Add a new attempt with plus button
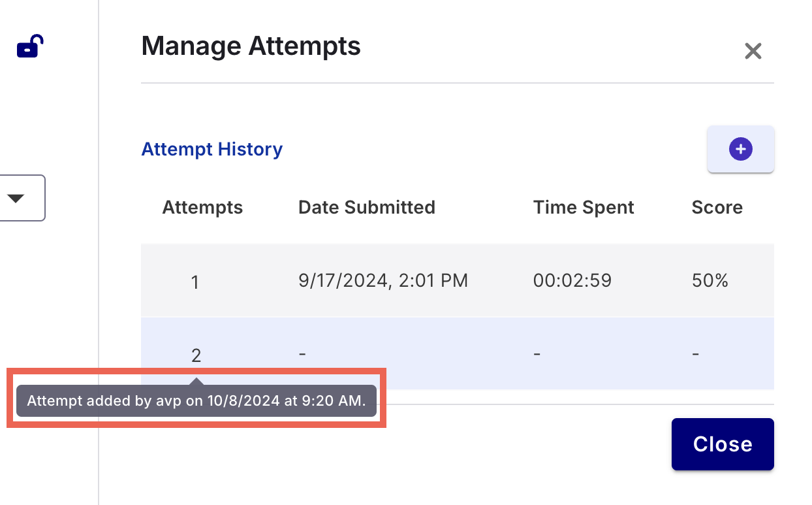Viewport: 812px width, 505px height. tap(740, 149)
